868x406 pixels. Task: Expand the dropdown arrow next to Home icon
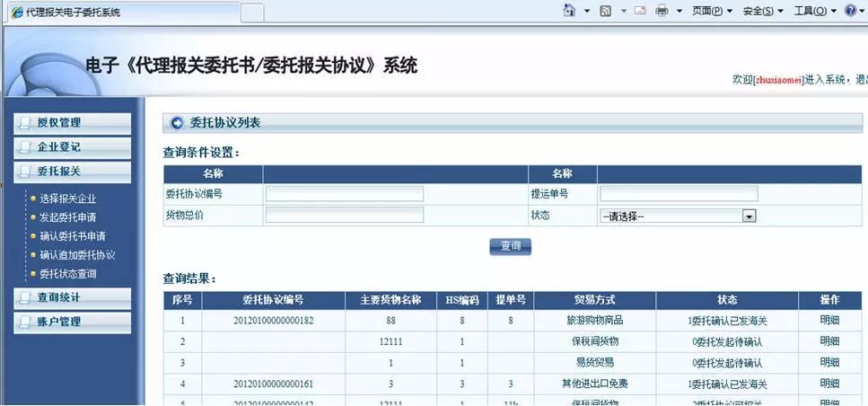click(x=586, y=12)
